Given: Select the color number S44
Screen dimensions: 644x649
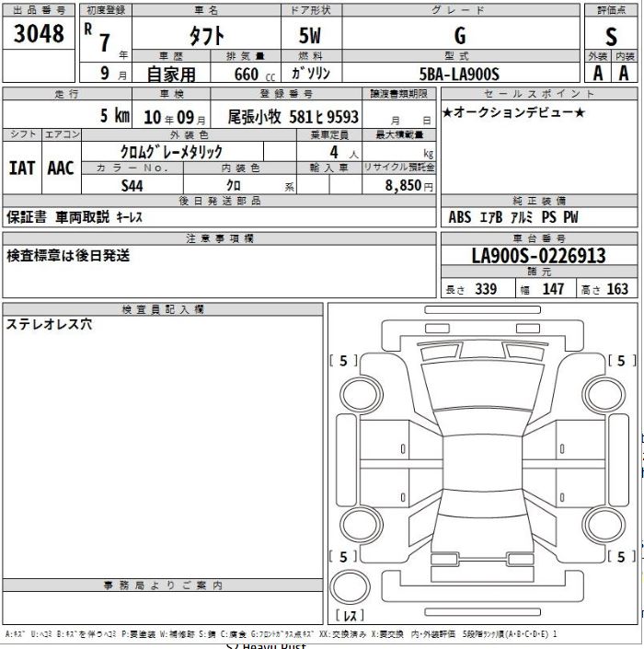Looking at the screenshot, I should point(132,185).
